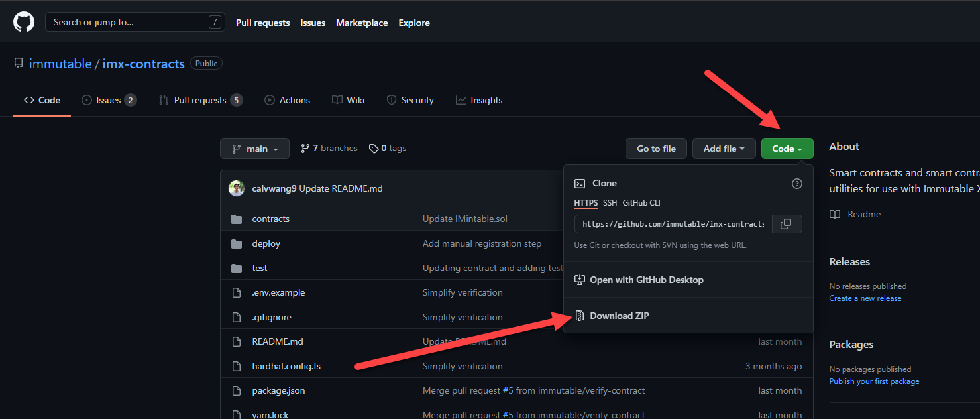The height and width of the screenshot is (419, 980).
Task: Open the immutable owner link
Action: 60,64
